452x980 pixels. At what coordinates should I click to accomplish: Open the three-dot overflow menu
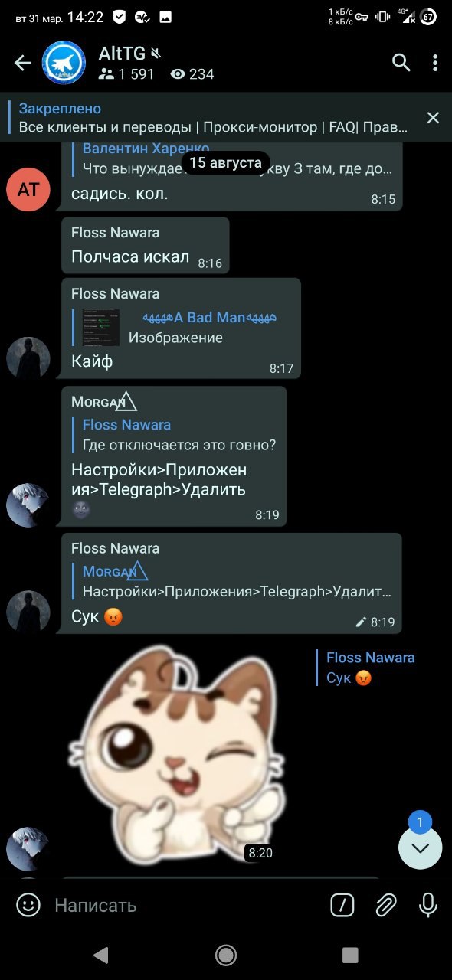(x=435, y=63)
